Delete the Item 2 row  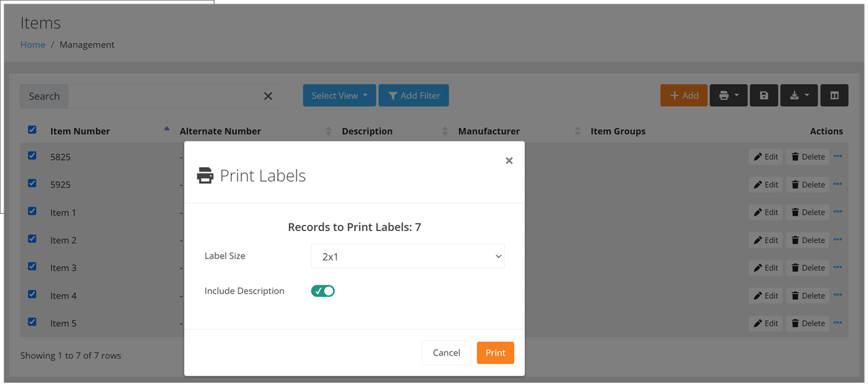[808, 240]
